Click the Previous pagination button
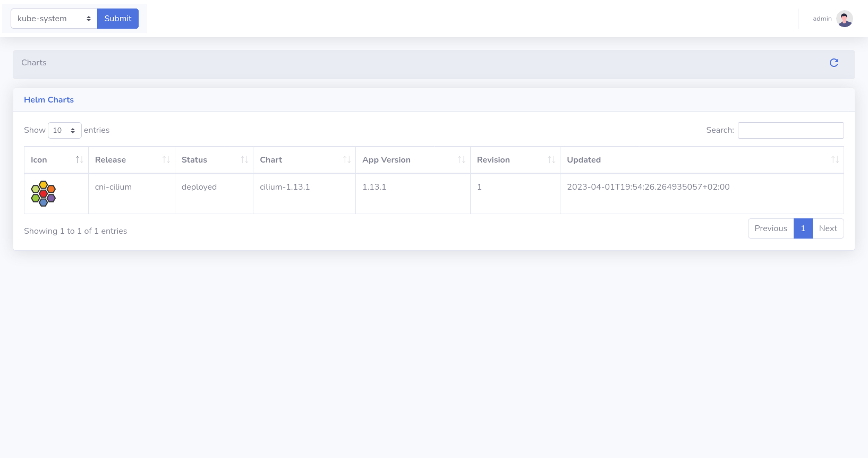This screenshot has height=458, width=868. pyautogui.click(x=770, y=228)
